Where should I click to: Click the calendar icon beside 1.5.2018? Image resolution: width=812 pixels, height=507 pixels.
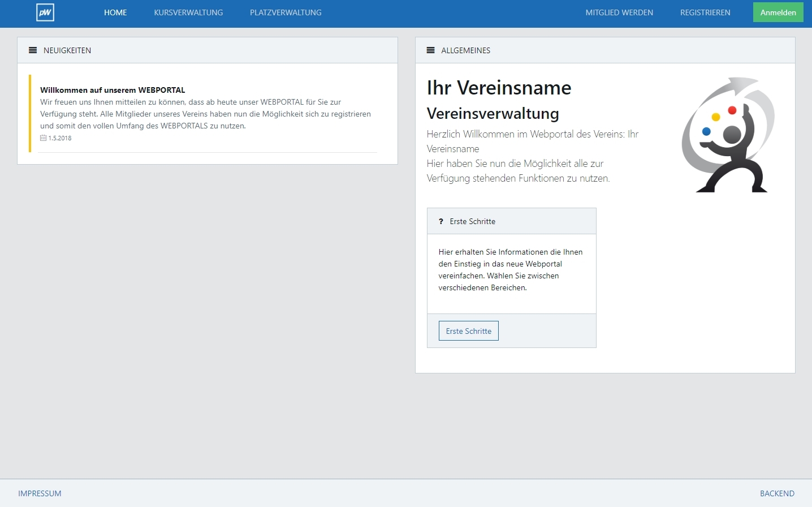pos(43,138)
